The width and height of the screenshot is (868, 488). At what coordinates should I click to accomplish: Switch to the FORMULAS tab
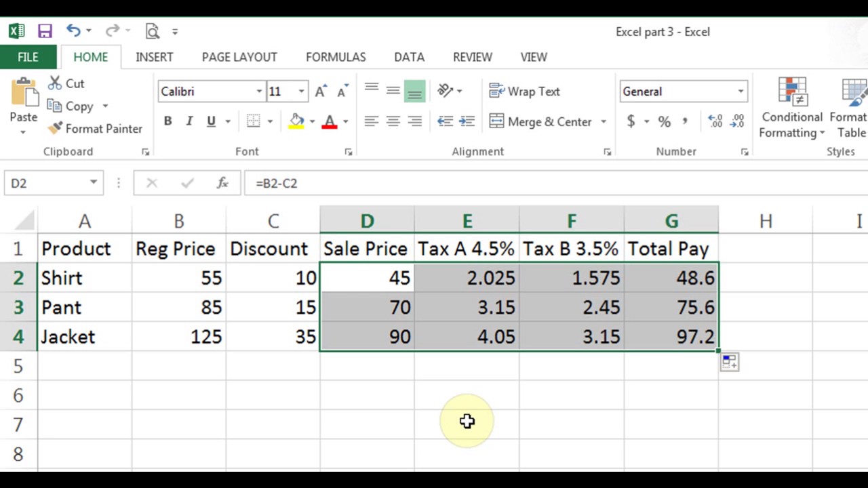coord(336,57)
